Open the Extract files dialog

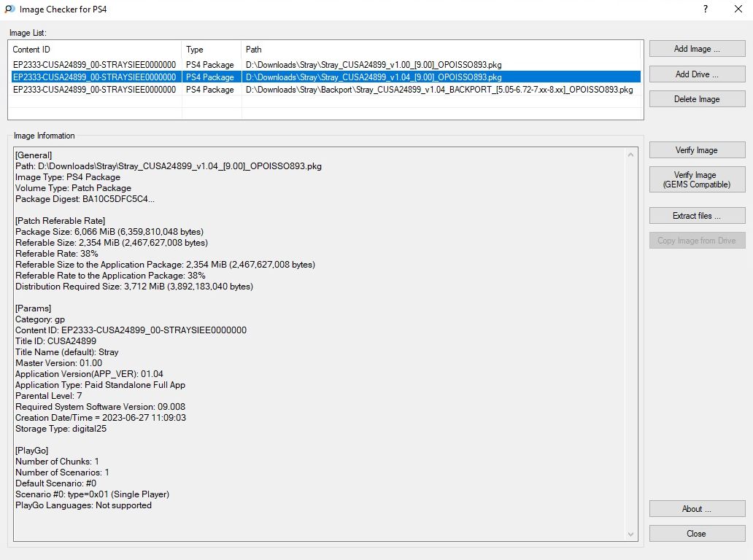click(x=697, y=216)
